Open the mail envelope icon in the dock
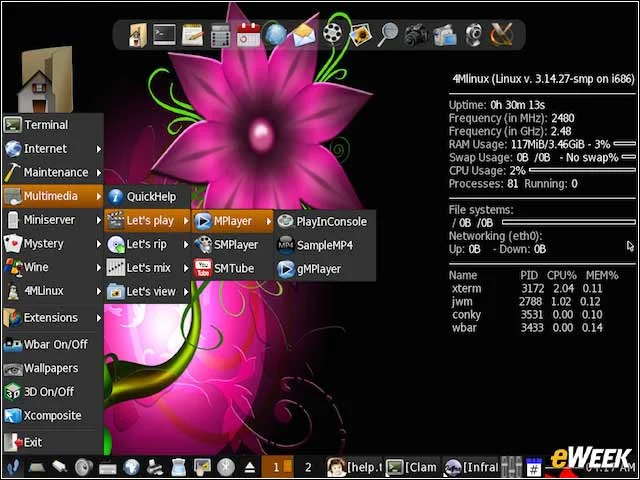This screenshot has width=640, height=480. tap(304, 35)
